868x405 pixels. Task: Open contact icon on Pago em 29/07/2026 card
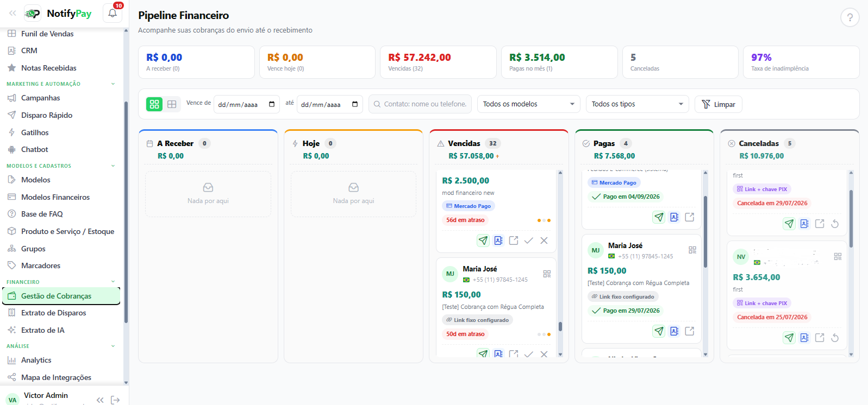tap(674, 331)
